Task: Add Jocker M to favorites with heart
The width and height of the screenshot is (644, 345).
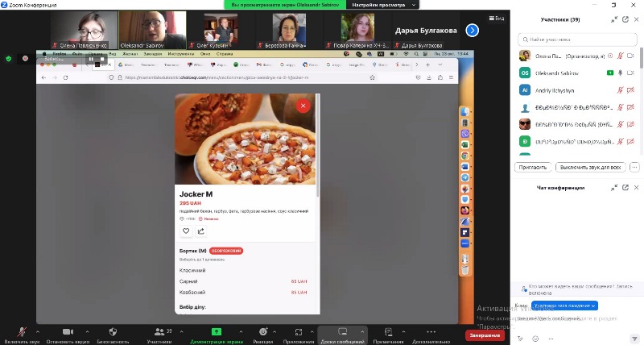Action: coord(186,231)
